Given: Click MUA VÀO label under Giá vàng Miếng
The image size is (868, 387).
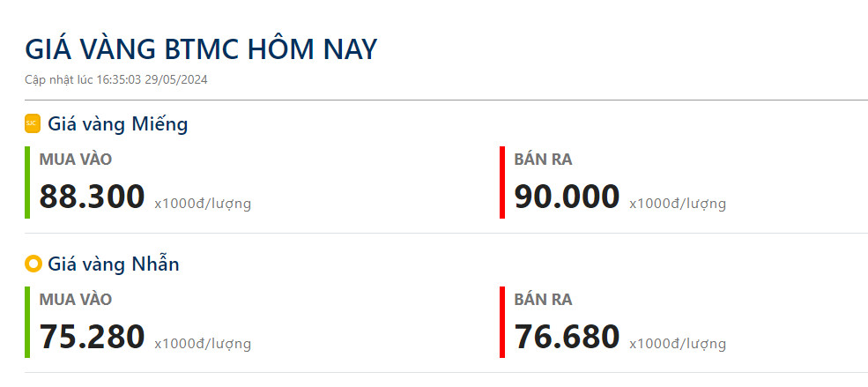Looking at the screenshot, I should (75, 160).
